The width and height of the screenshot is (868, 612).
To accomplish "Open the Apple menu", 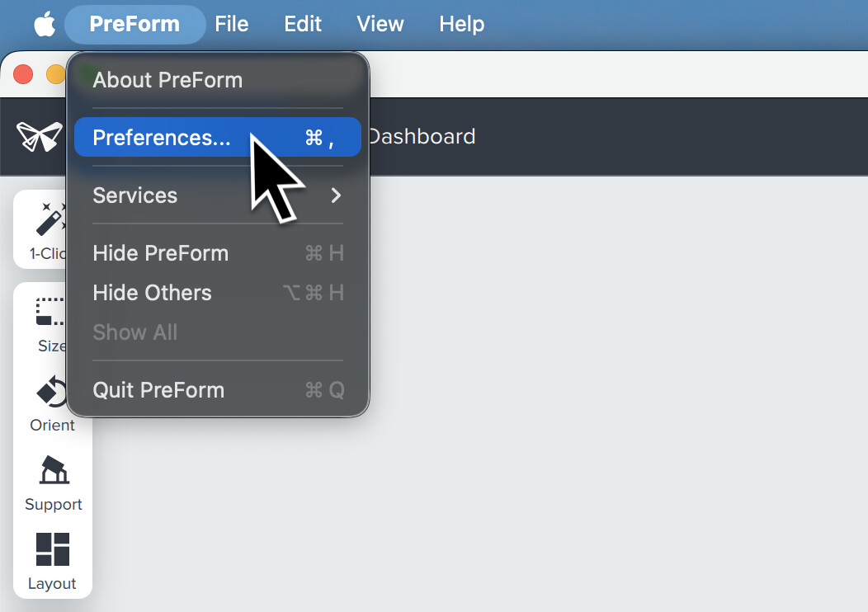I will tap(44, 25).
